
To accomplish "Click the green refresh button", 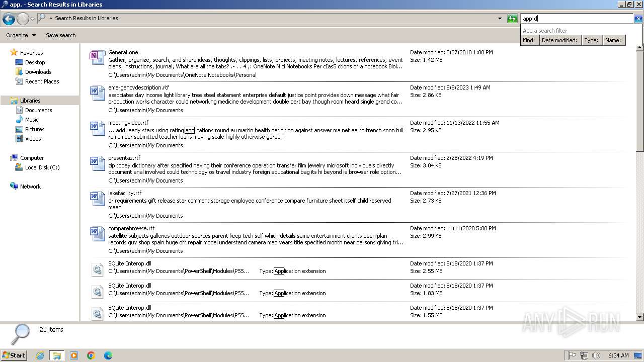I will pos(512,19).
